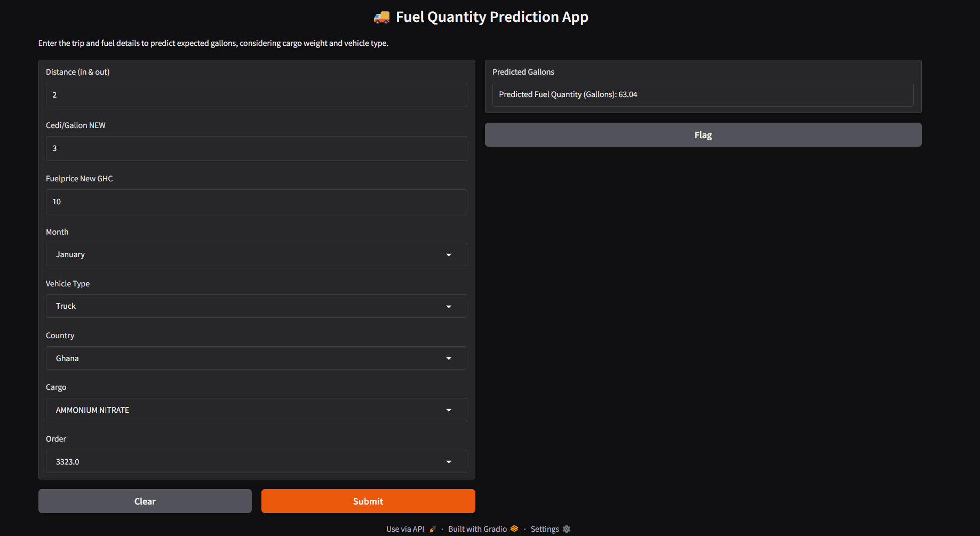Click the Vehicle Type field label
The image size is (980, 536).
[x=68, y=284]
